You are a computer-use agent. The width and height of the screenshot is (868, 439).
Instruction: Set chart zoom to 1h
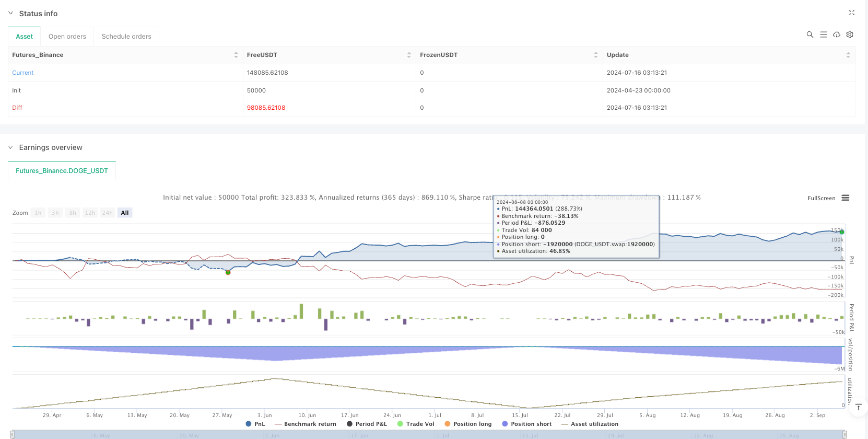38,213
